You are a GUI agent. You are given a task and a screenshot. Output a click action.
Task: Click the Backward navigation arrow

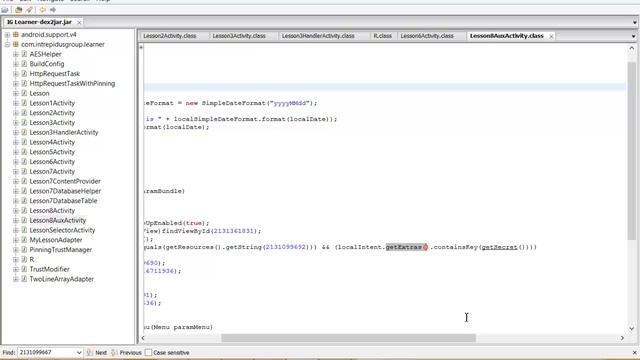click(x=42, y=10)
